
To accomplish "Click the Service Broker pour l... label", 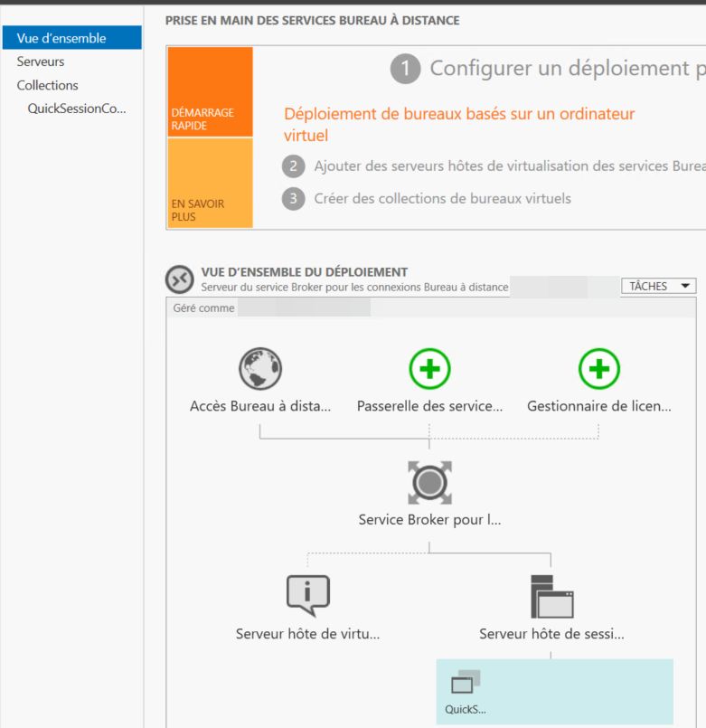I will pyautogui.click(x=429, y=520).
